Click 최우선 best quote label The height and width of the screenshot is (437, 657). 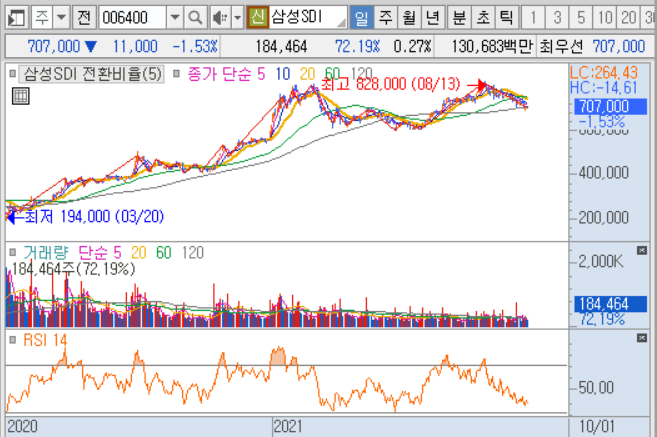(x=561, y=47)
